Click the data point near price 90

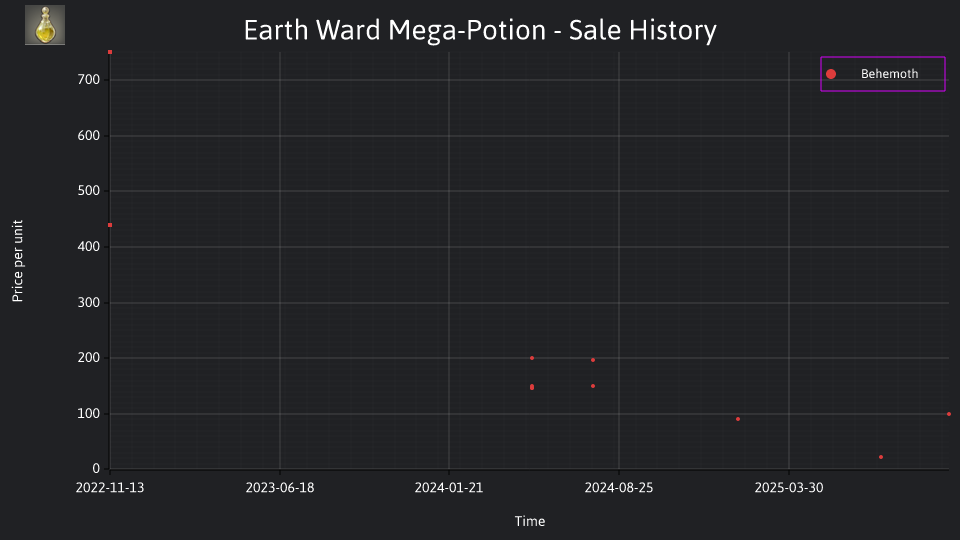(738, 419)
